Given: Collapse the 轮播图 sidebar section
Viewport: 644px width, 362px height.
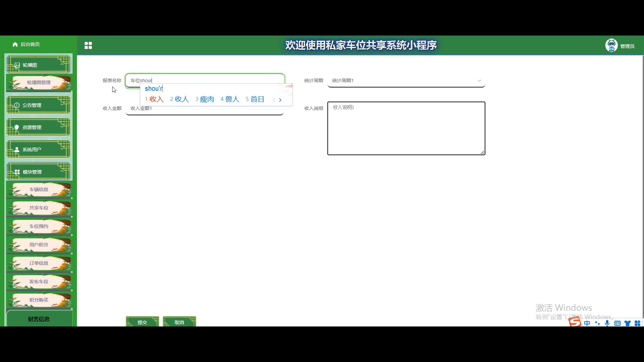Looking at the screenshot, I should pyautogui.click(x=38, y=65).
